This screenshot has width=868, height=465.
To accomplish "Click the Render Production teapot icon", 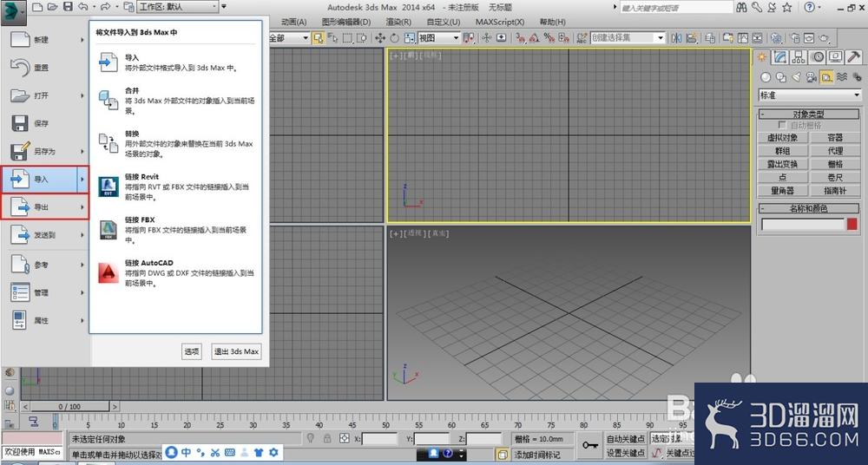I will [824, 37].
